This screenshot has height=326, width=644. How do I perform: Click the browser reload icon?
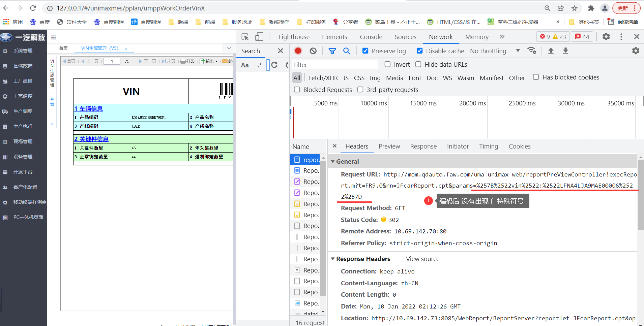[33, 8]
